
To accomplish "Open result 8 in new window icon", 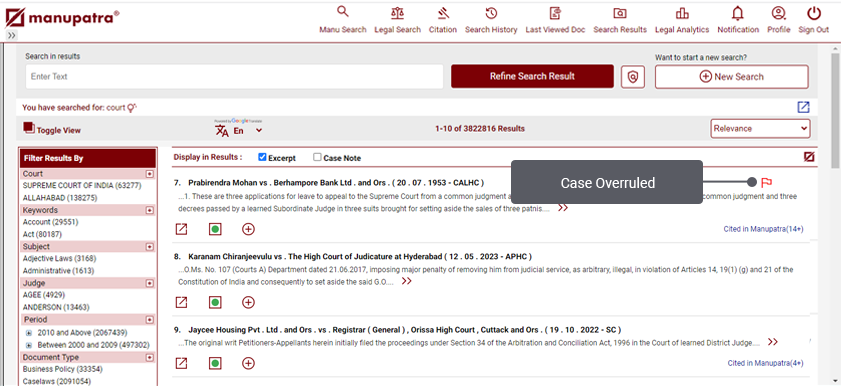I will click(182, 302).
